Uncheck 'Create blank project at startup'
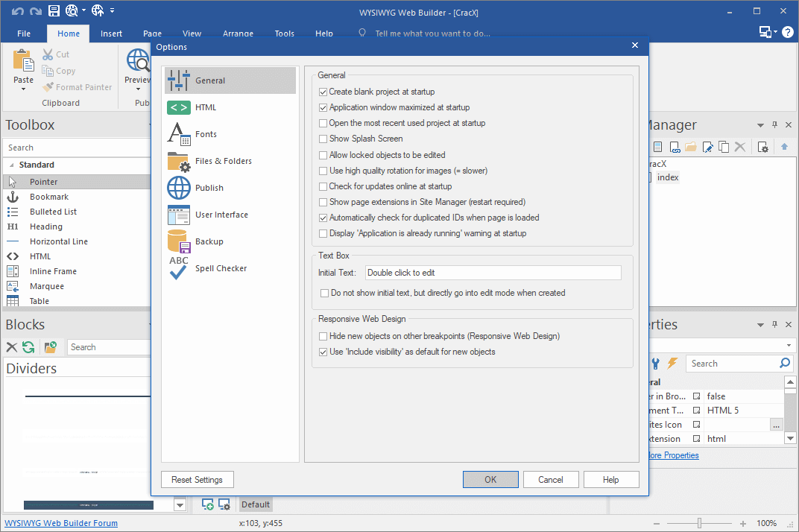Viewport: 799px width, 532px height. pos(323,92)
